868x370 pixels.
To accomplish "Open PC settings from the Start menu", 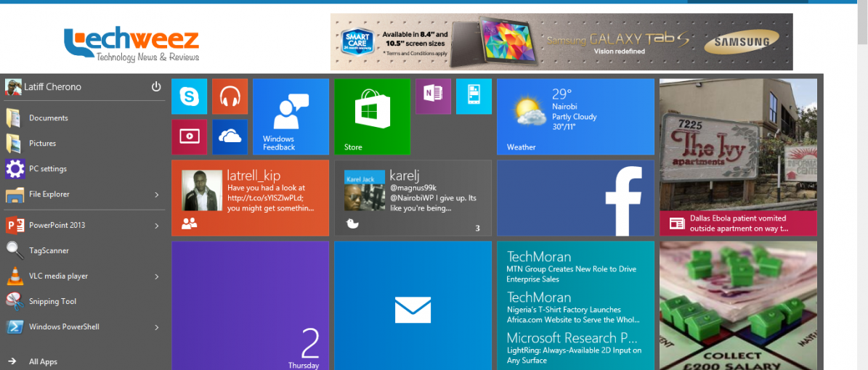I will click(47, 169).
